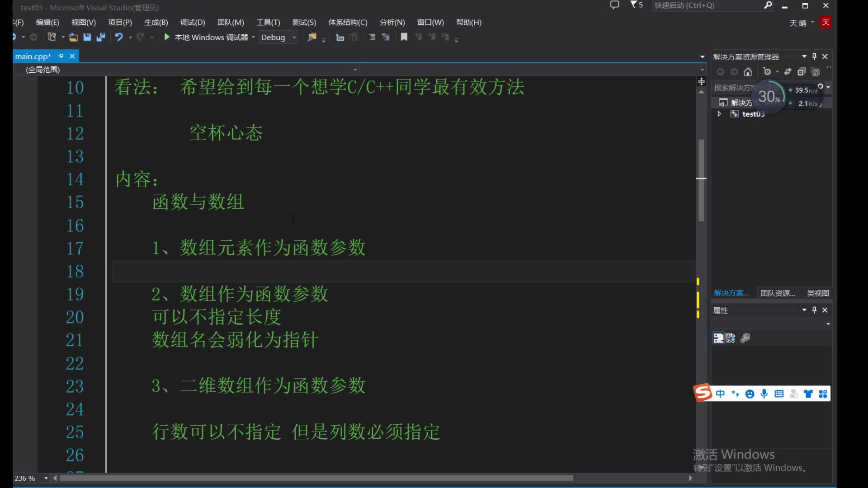
Task: Open Sogou voice input via microphone icon
Action: click(764, 394)
